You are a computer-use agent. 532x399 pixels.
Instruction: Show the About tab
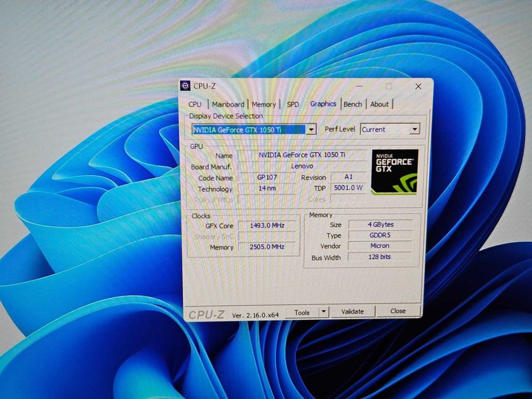pos(379,104)
